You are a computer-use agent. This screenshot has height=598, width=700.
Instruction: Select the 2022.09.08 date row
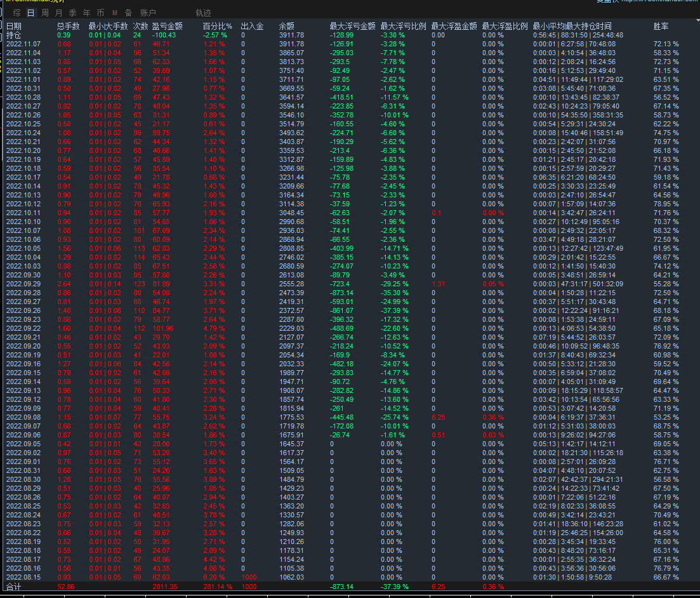click(23, 417)
